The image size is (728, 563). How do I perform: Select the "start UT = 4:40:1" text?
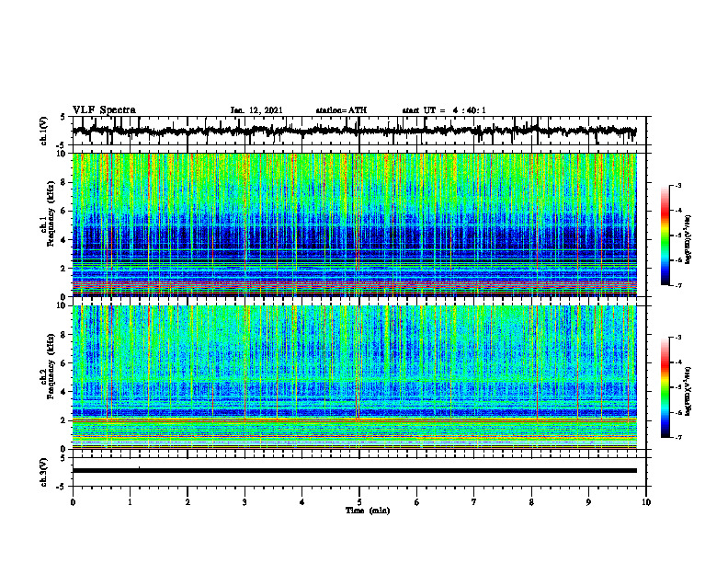click(444, 110)
